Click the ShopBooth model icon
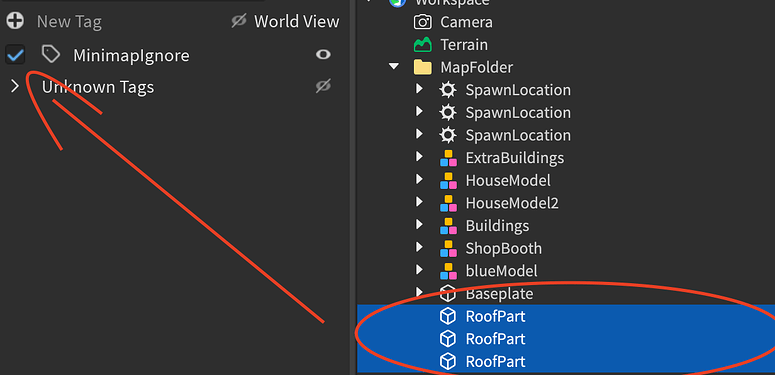 pyautogui.click(x=448, y=249)
